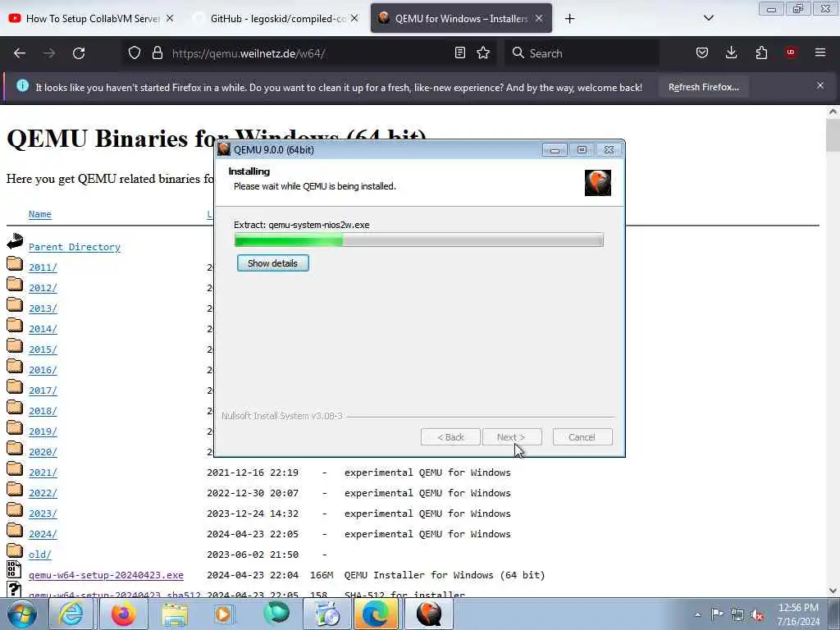Screen dimensions: 840x630
Task: Open the extensions puzzle icon
Action: point(761,52)
